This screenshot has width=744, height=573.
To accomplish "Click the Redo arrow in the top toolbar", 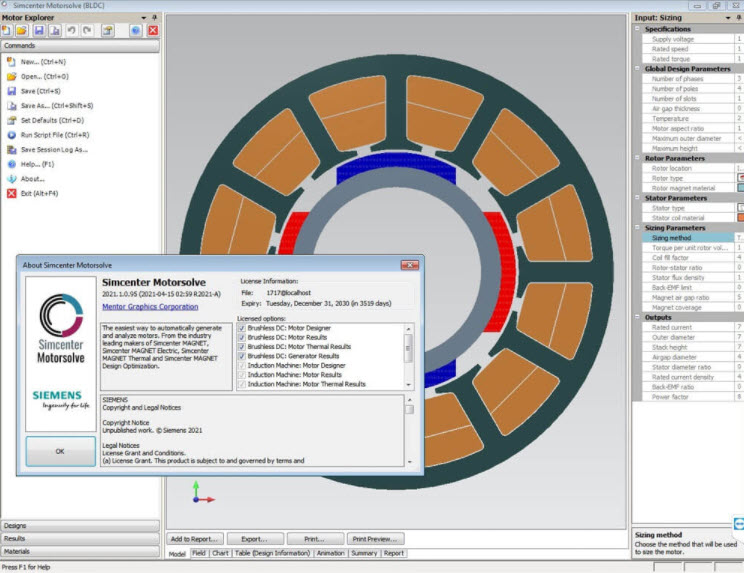I will point(87,31).
